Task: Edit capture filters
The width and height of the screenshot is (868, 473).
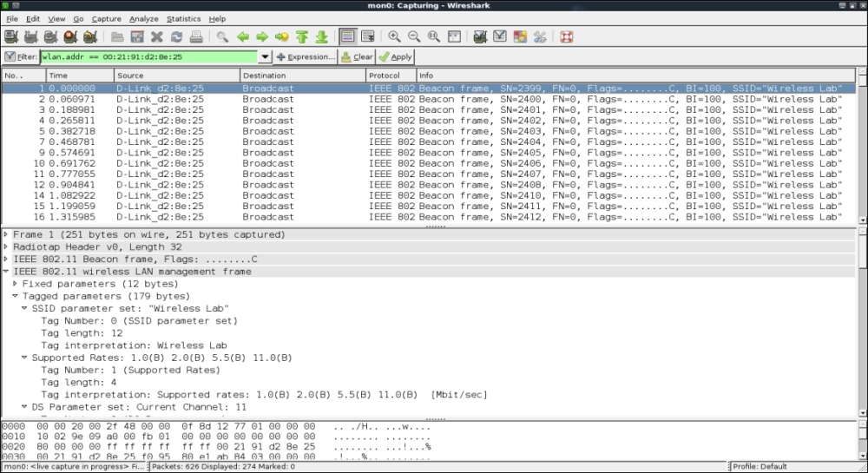Action: click(x=480, y=37)
